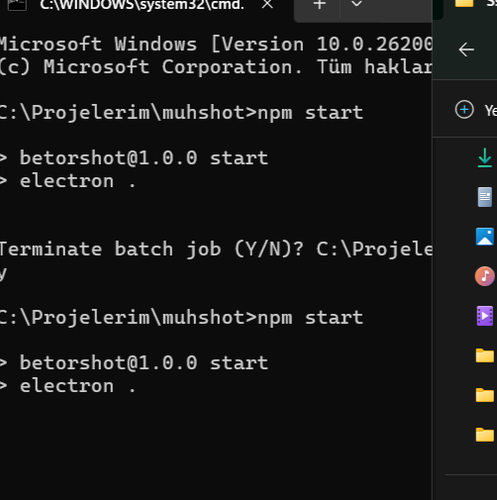Open Pictures via blue landscape icon in Explorer
Image resolution: width=497 pixels, height=500 pixels.
485,237
